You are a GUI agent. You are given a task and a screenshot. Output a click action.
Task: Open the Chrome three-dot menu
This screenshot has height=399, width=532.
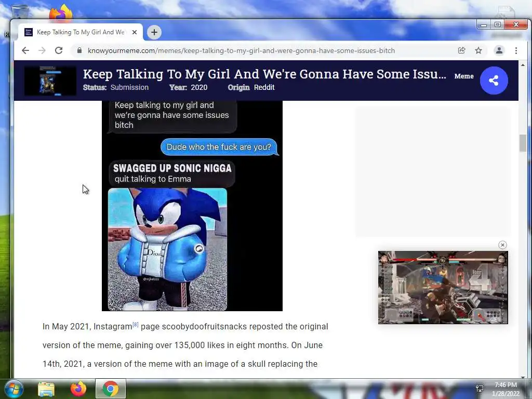point(516,50)
